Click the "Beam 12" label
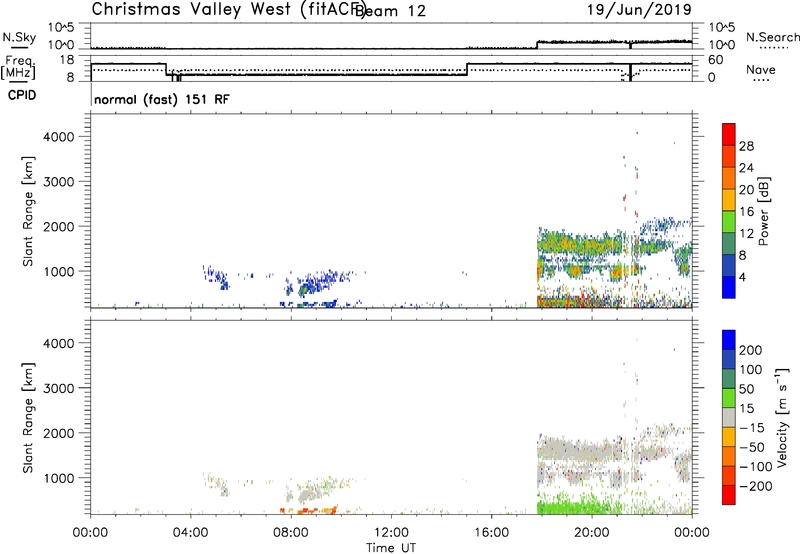This screenshot has width=800, height=554. (x=390, y=11)
